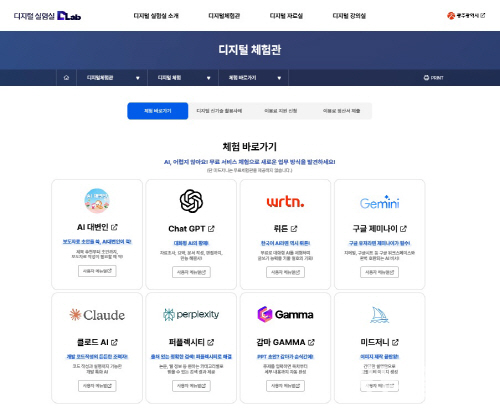
Task: Open 디지털 자료실 in top menu
Action: [286, 16]
